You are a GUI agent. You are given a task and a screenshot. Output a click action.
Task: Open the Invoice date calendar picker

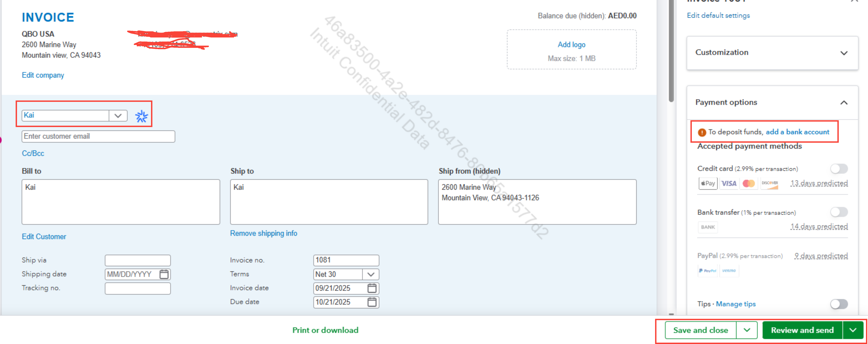[x=372, y=288]
